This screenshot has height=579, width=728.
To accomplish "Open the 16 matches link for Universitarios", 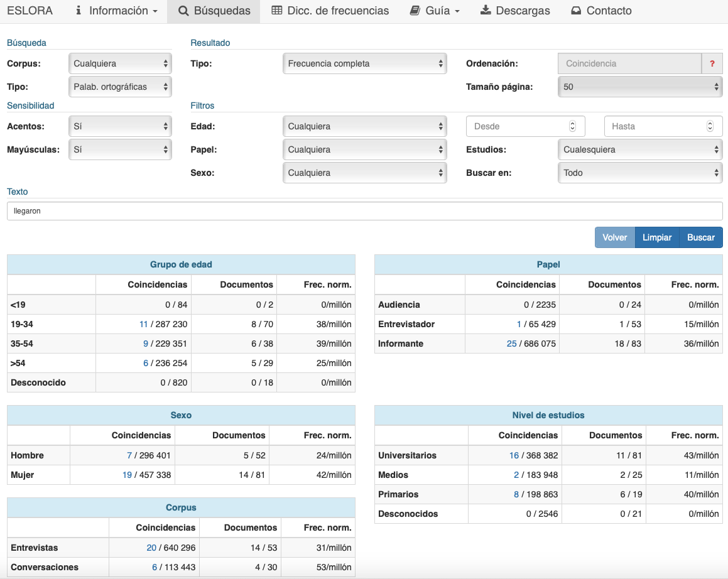I will (x=514, y=455).
